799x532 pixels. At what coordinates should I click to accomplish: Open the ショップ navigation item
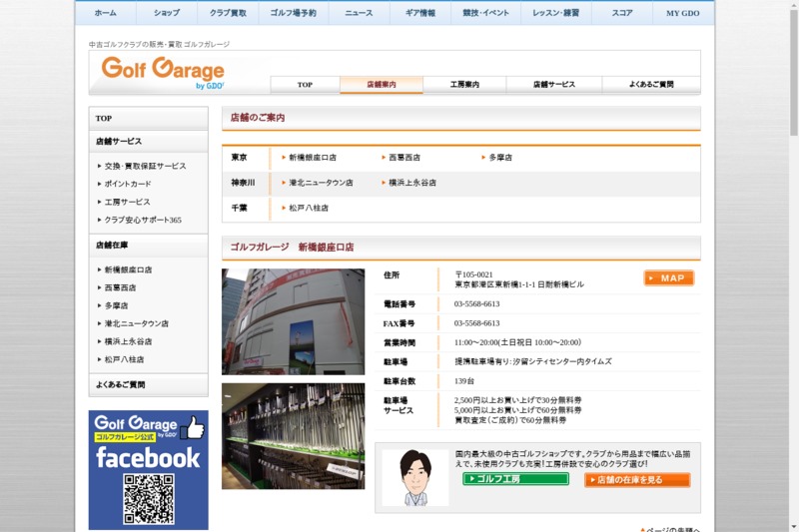[x=167, y=13]
